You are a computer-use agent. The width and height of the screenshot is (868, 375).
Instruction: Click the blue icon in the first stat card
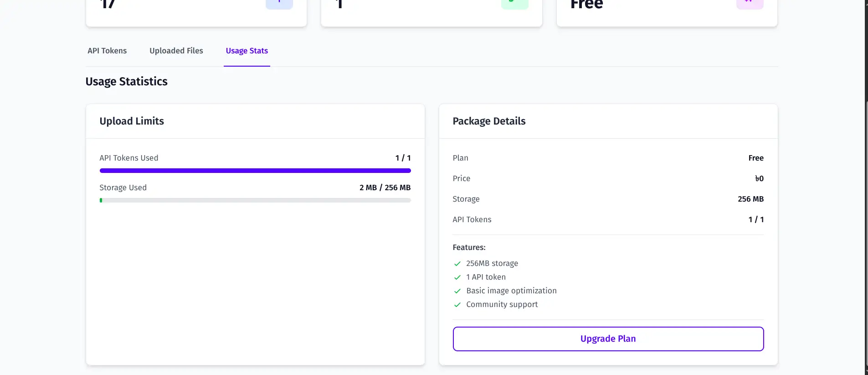279,4
